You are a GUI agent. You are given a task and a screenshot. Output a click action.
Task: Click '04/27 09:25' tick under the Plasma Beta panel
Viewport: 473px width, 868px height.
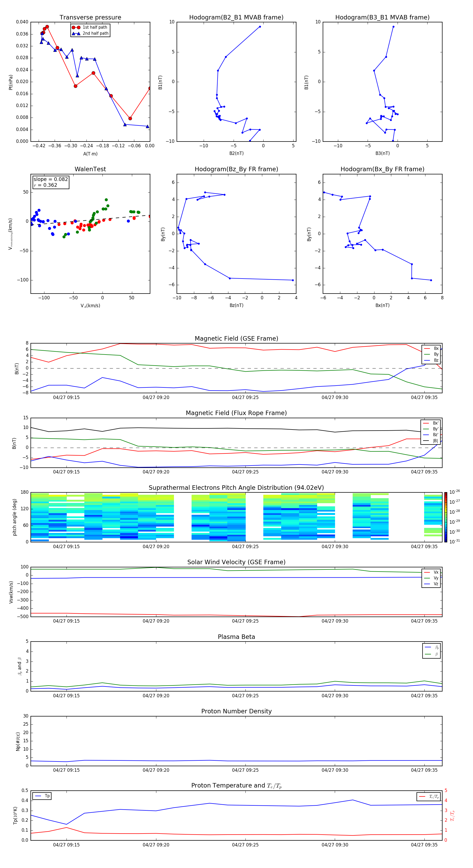pos(245,695)
